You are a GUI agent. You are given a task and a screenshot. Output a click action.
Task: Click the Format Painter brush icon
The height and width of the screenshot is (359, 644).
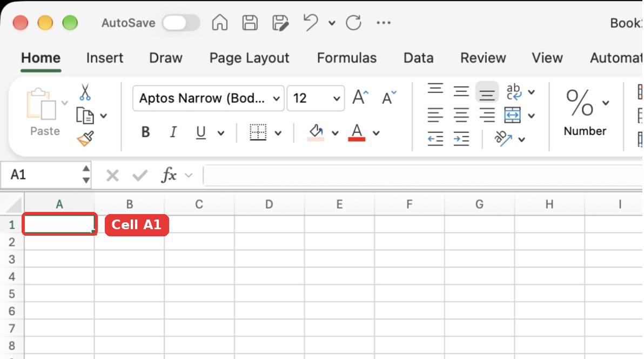[85, 138]
